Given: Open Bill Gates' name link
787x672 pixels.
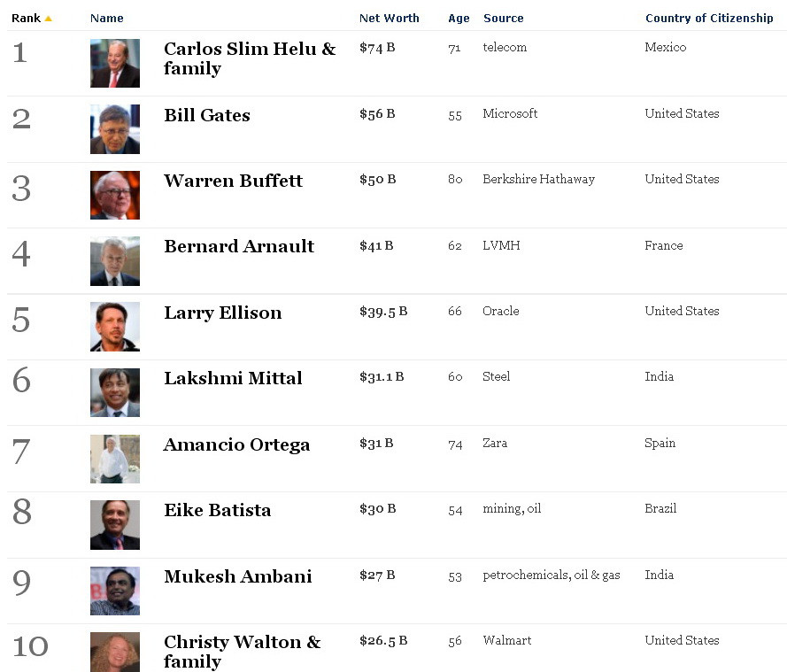Looking at the screenshot, I should 206,115.
